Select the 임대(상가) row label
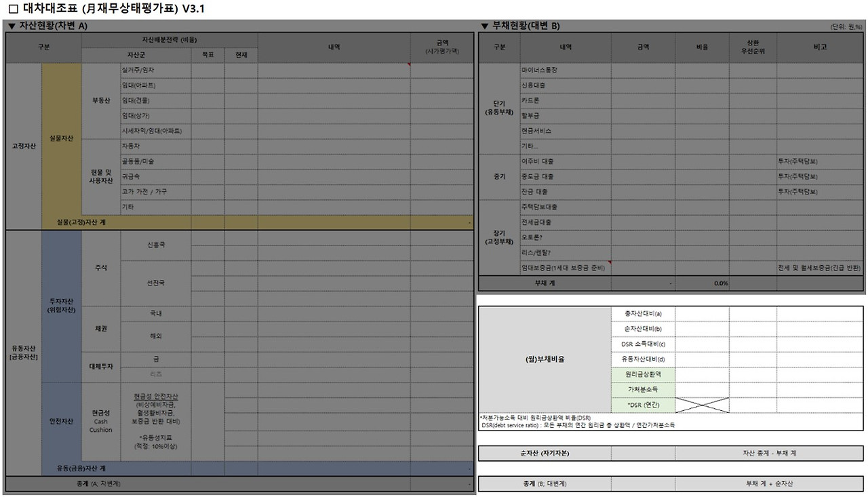 156,115
